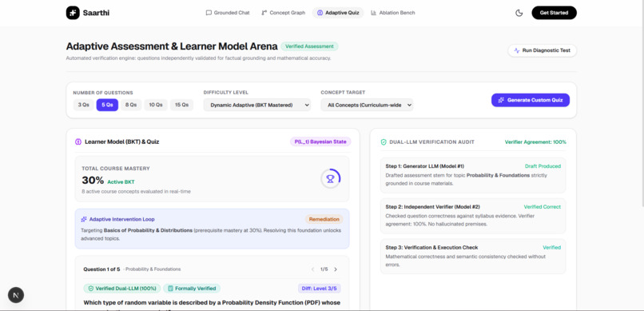644x311 pixels.
Task: Open the Concept Graph tab
Action: pos(284,13)
